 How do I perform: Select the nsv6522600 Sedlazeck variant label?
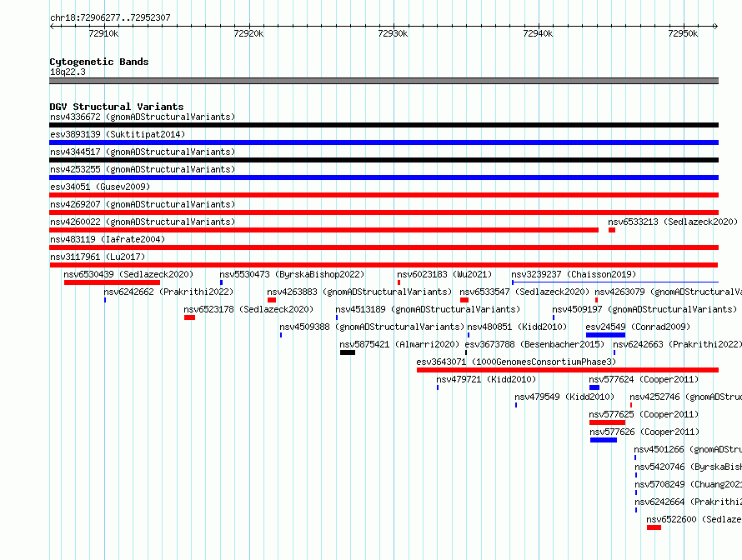click(x=694, y=519)
